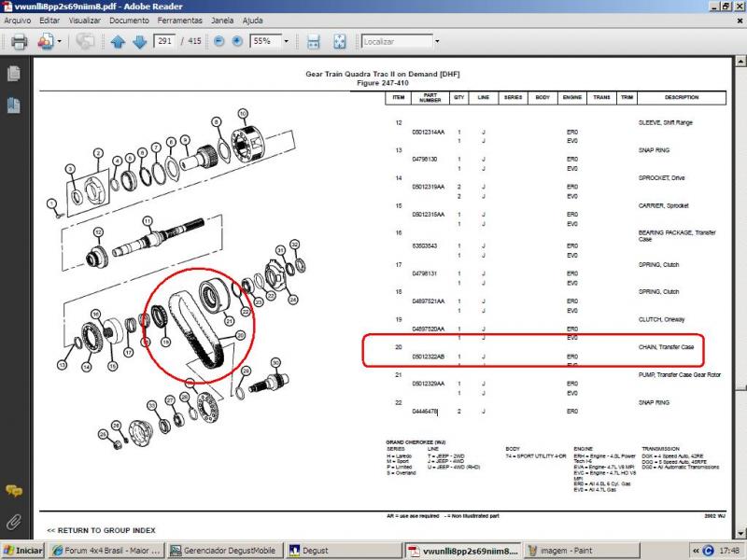
Task: Click description SLEEVE, Shift Range
Action: click(x=666, y=122)
